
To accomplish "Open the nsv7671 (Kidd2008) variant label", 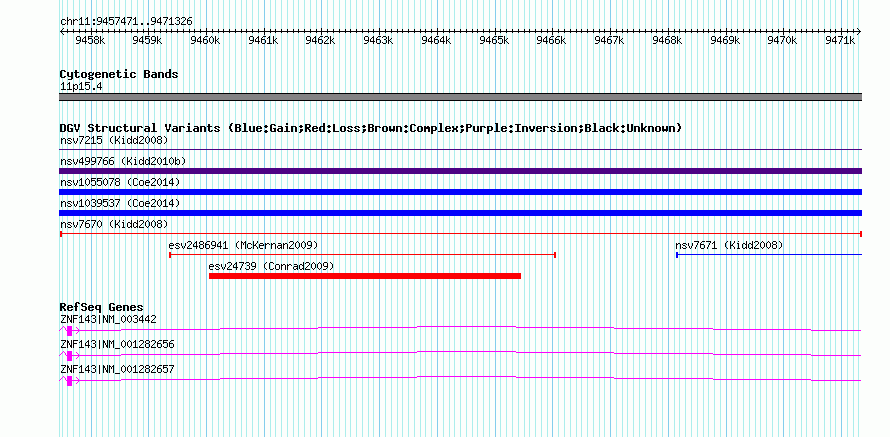I will (729, 245).
